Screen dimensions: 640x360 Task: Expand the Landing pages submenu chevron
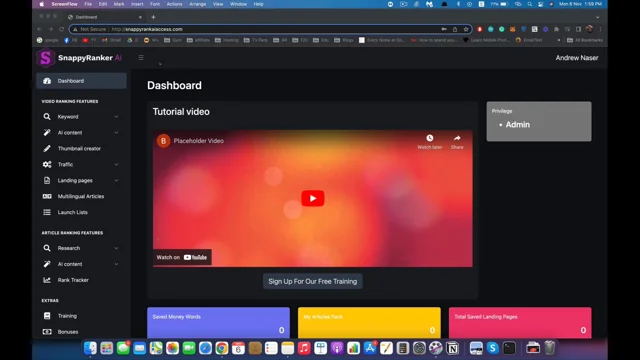(x=116, y=180)
